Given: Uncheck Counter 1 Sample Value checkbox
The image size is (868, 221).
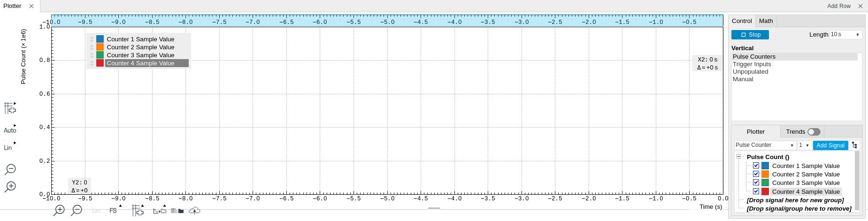Looking at the screenshot, I should 756,166.
